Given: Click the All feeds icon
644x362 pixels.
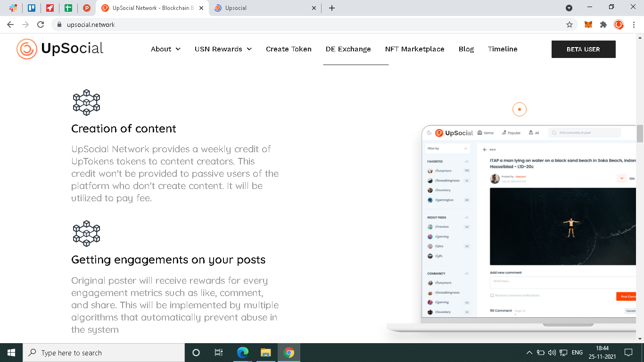Looking at the screenshot, I should click(530, 132).
